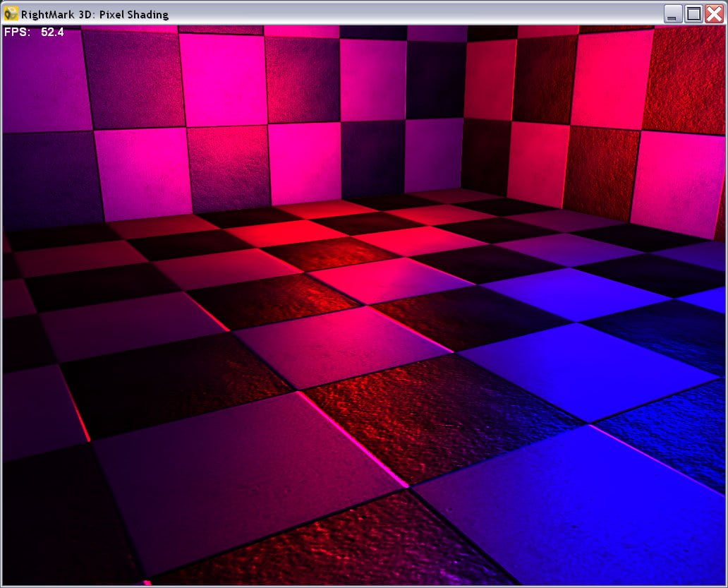
Task: Click the FPS value 52.4
Action: coord(52,32)
